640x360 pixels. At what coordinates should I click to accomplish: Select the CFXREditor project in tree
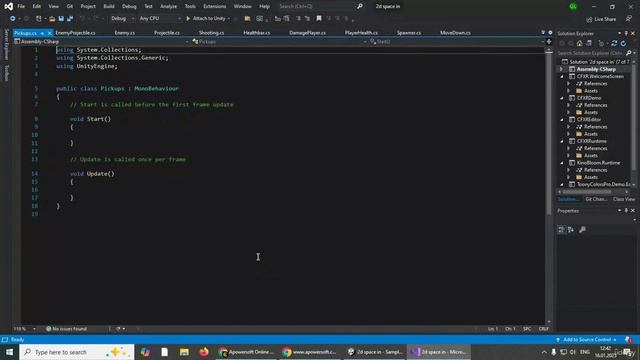pyautogui.click(x=589, y=120)
